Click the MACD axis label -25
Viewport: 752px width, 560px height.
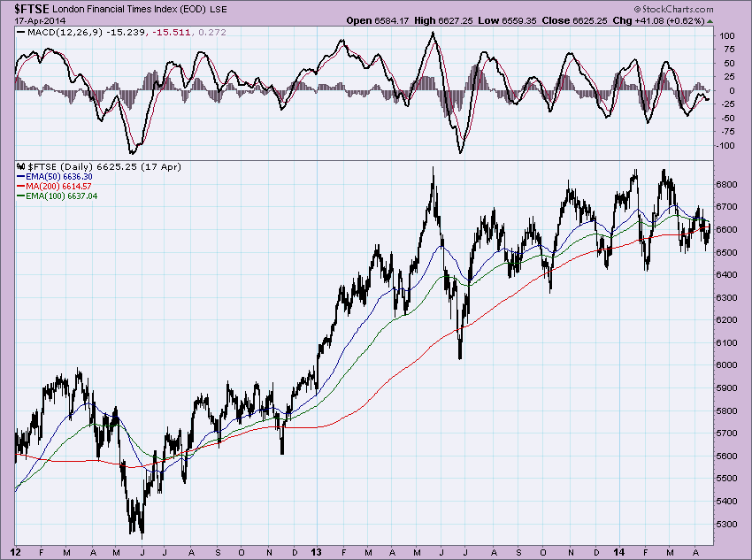point(727,104)
